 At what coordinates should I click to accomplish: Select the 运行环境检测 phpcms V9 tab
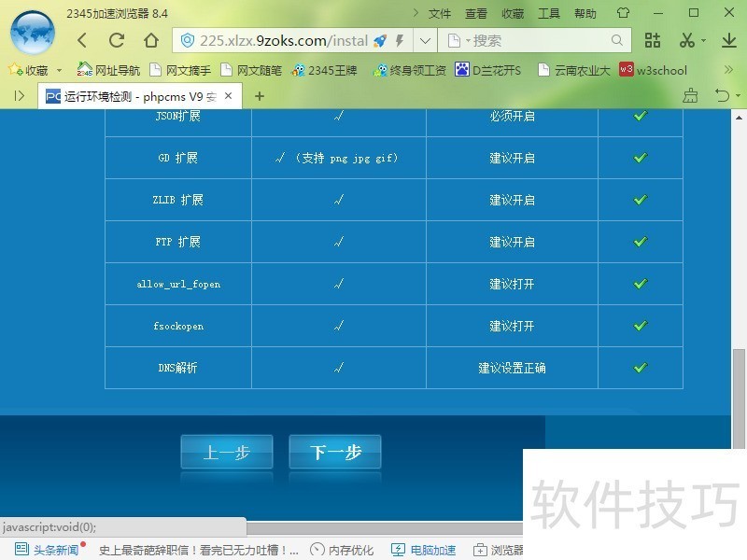click(x=139, y=97)
